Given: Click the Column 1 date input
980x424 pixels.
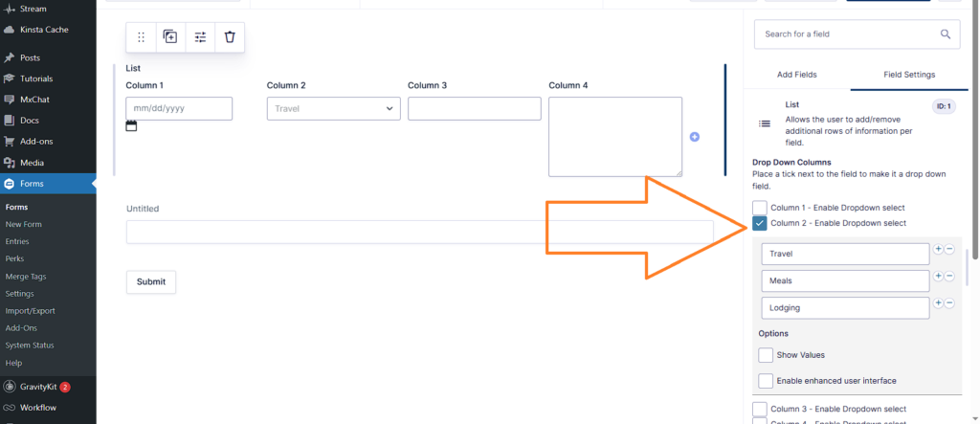Looking at the screenshot, I should [x=179, y=108].
